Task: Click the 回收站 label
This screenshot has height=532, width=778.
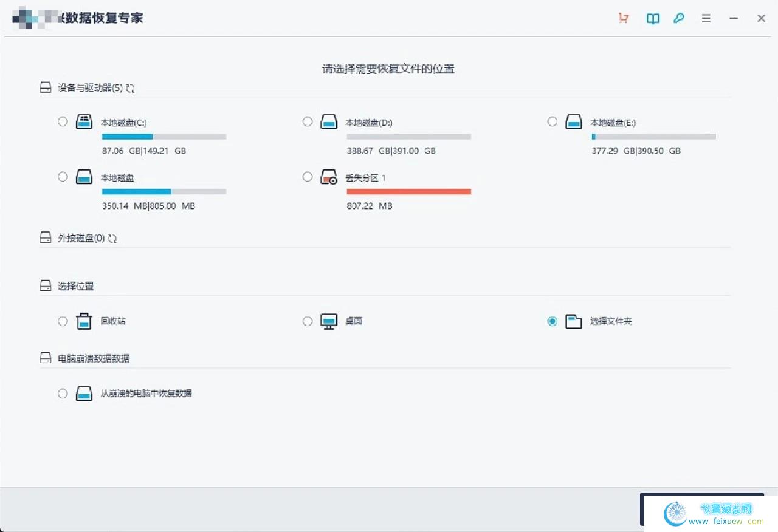Action: [x=114, y=321]
